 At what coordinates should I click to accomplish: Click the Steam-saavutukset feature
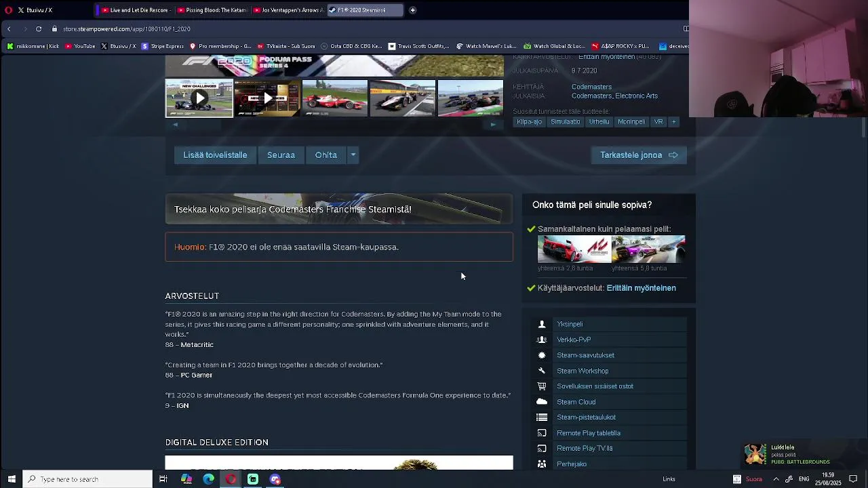(x=608, y=355)
